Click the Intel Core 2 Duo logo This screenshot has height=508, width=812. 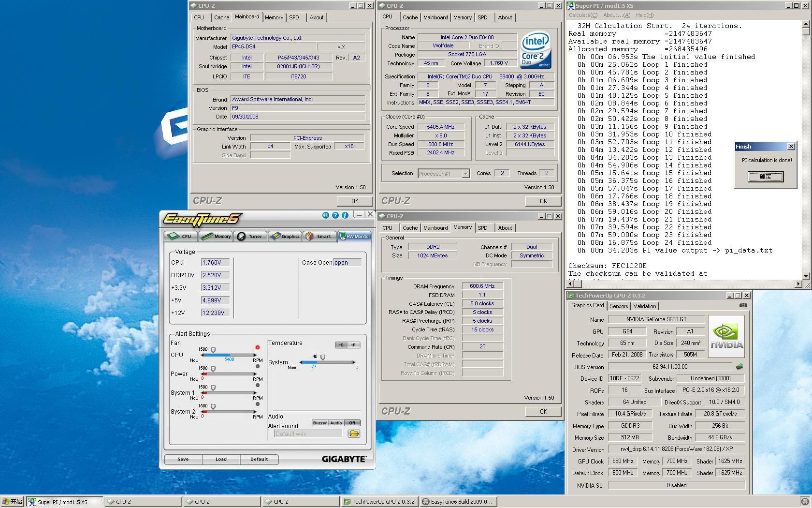pos(536,50)
